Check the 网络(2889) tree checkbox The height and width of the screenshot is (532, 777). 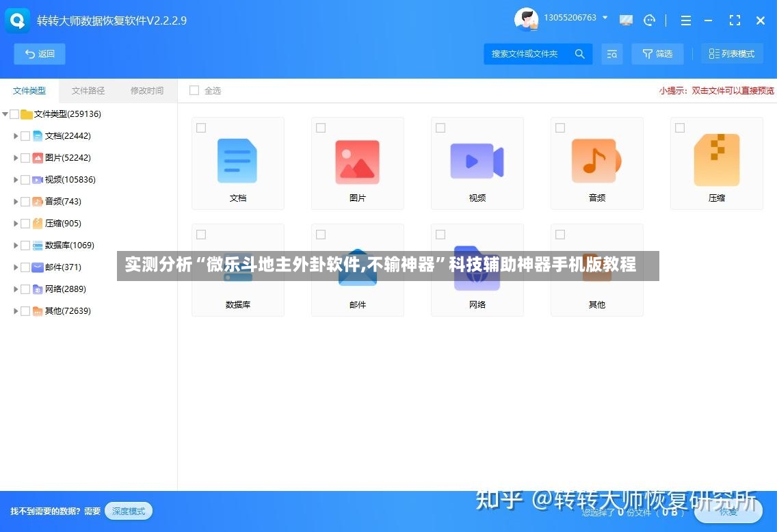click(x=25, y=289)
